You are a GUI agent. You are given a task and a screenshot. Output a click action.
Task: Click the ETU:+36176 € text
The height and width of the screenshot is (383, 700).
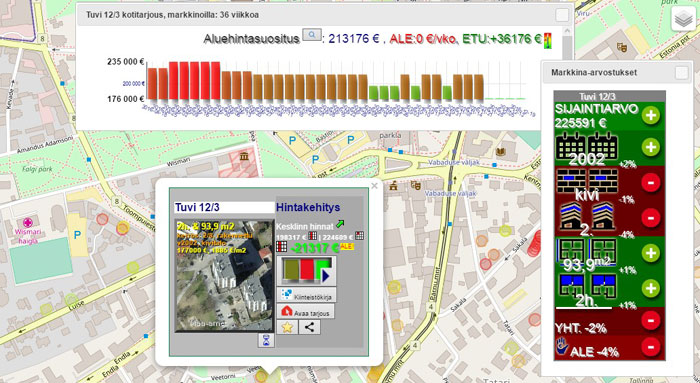[502, 39]
